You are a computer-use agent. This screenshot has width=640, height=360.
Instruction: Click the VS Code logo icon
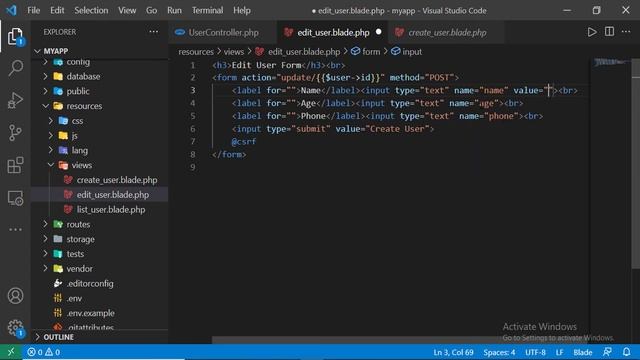point(11,10)
